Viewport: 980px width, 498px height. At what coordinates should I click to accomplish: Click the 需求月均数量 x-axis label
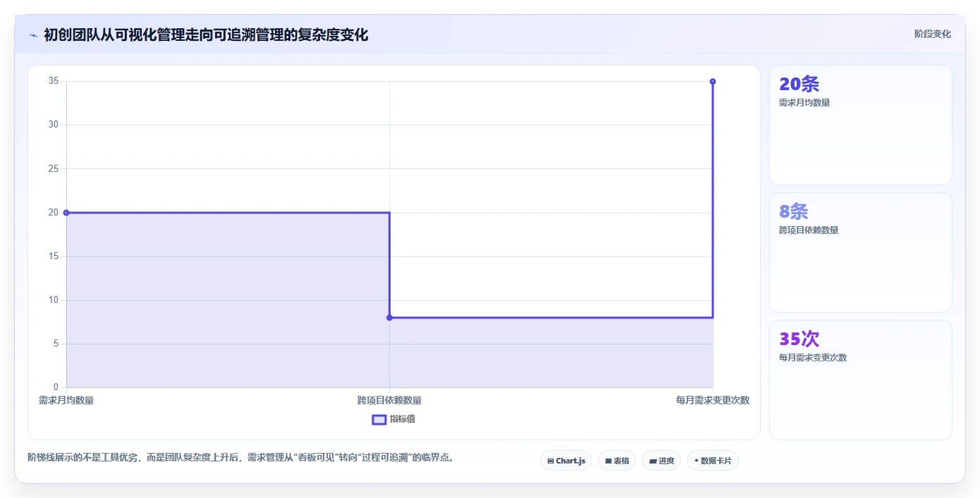click(66, 400)
